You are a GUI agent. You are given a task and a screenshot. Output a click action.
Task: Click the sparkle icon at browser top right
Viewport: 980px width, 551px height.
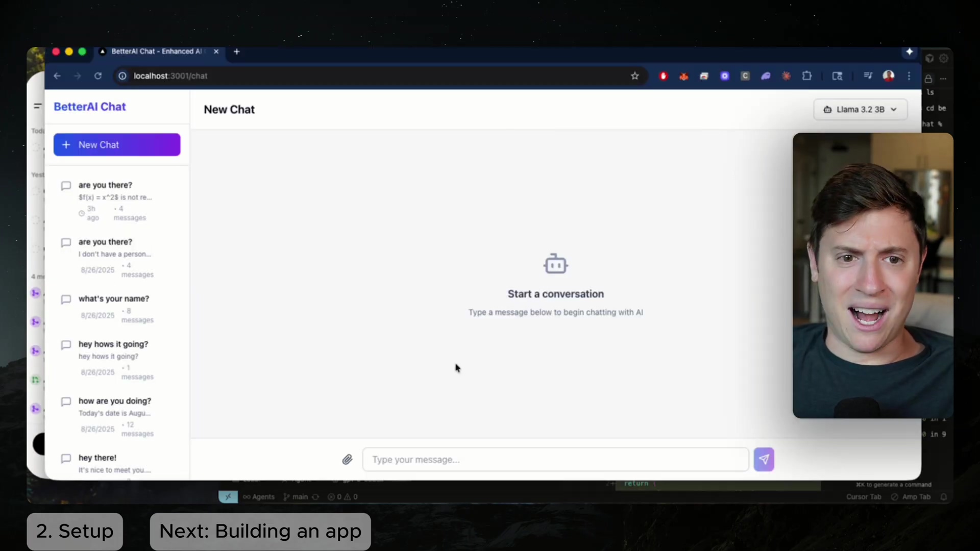coord(909,52)
